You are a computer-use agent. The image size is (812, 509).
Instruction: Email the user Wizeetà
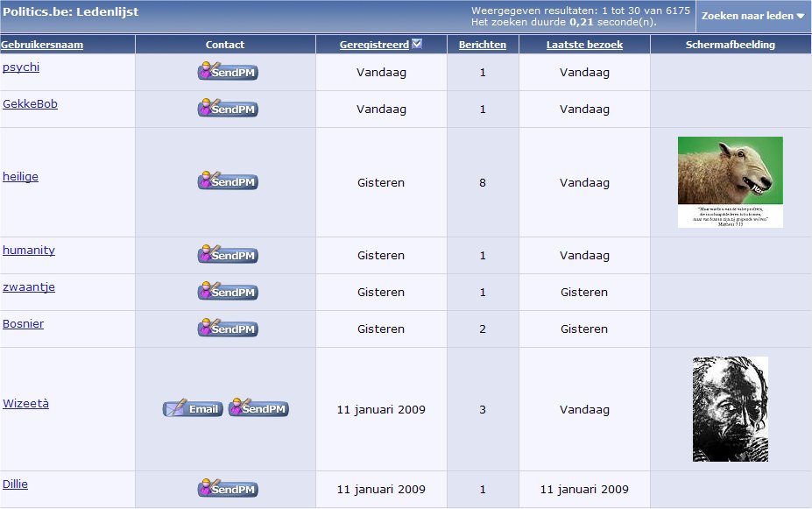tap(193, 409)
